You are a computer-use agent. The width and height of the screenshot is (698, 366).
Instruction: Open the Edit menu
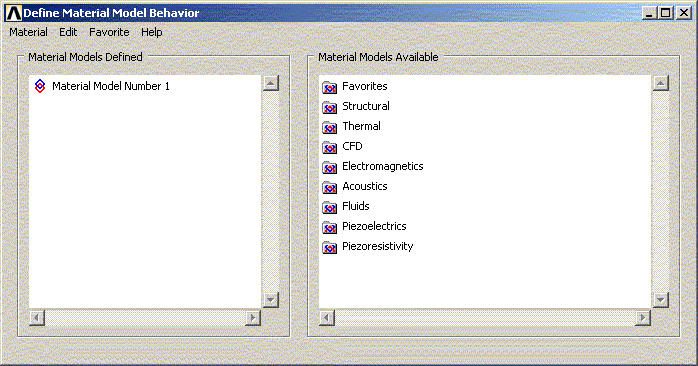[x=68, y=32]
